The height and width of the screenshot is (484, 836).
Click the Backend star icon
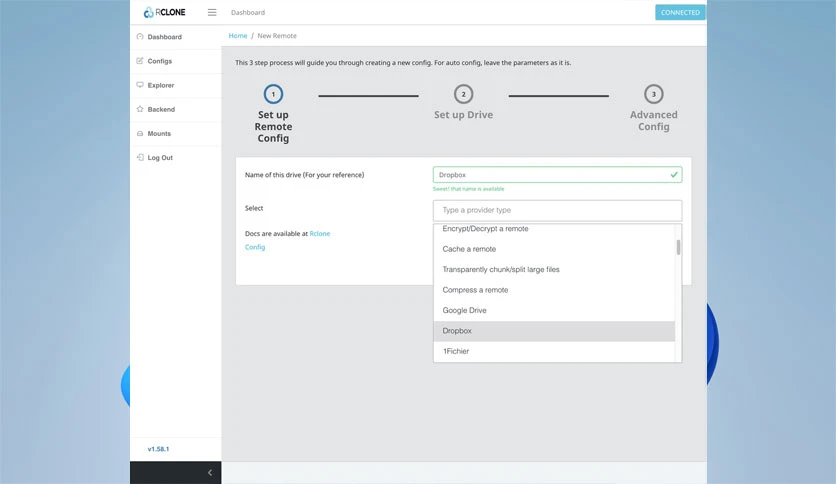tap(140, 109)
